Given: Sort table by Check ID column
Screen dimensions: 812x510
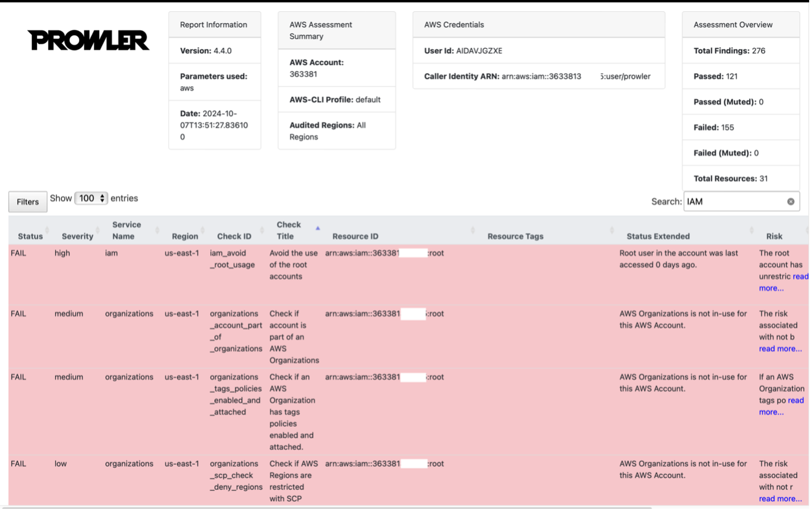Looking at the screenshot, I should (x=234, y=236).
